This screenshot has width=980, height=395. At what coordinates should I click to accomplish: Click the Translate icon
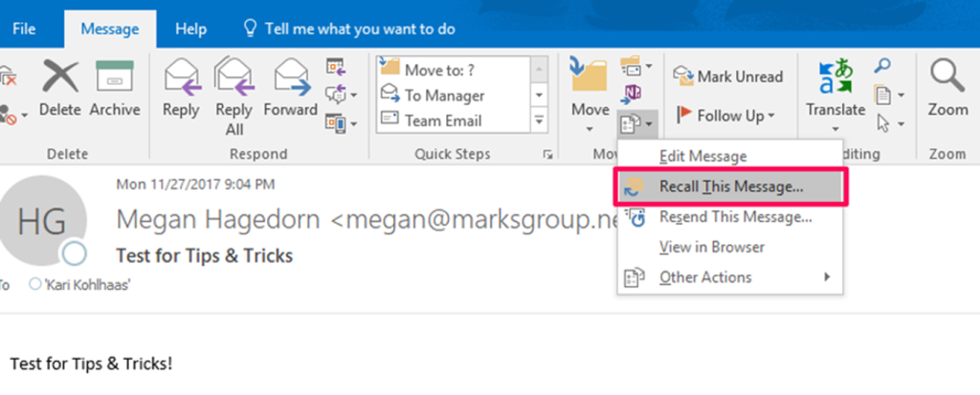click(x=835, y=76)
